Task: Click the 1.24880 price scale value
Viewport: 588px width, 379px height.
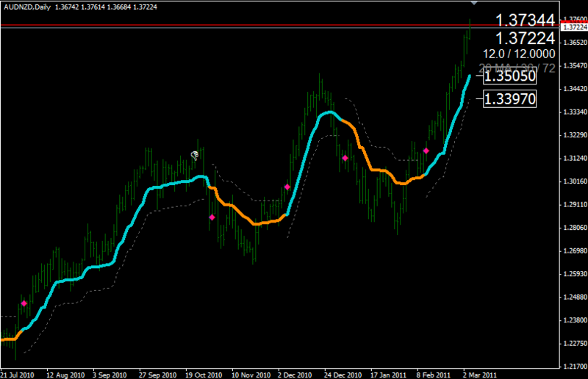Action: click(576, 297)
